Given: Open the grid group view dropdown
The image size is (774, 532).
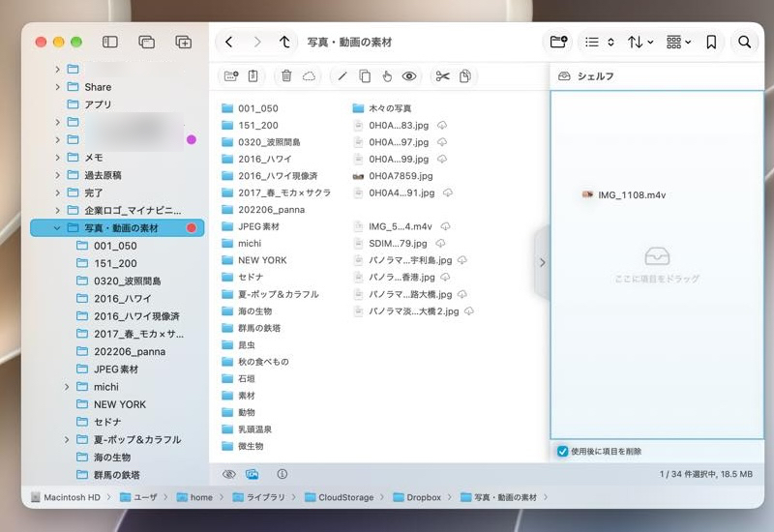Looking at the screenshot, I should [x=678, y=42].
